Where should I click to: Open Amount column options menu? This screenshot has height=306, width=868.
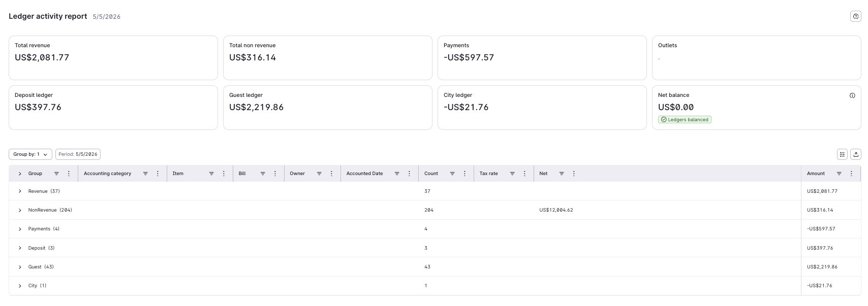(852, 174)
